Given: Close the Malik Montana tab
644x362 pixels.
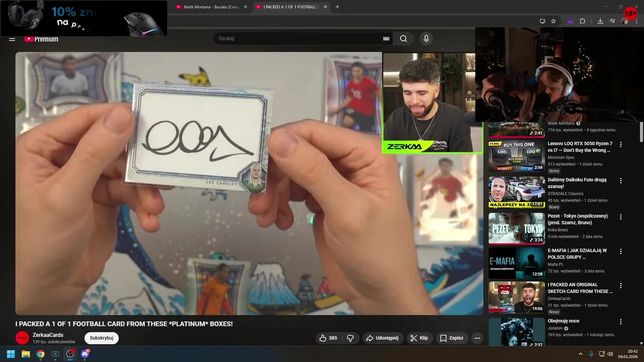Looking at the screenshot, I should point(246,7).
